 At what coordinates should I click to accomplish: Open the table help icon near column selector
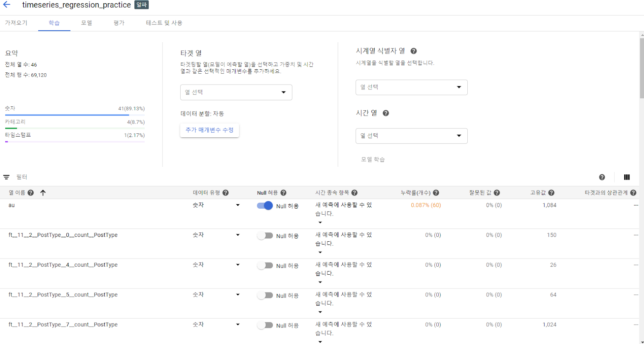click(602, 177)
